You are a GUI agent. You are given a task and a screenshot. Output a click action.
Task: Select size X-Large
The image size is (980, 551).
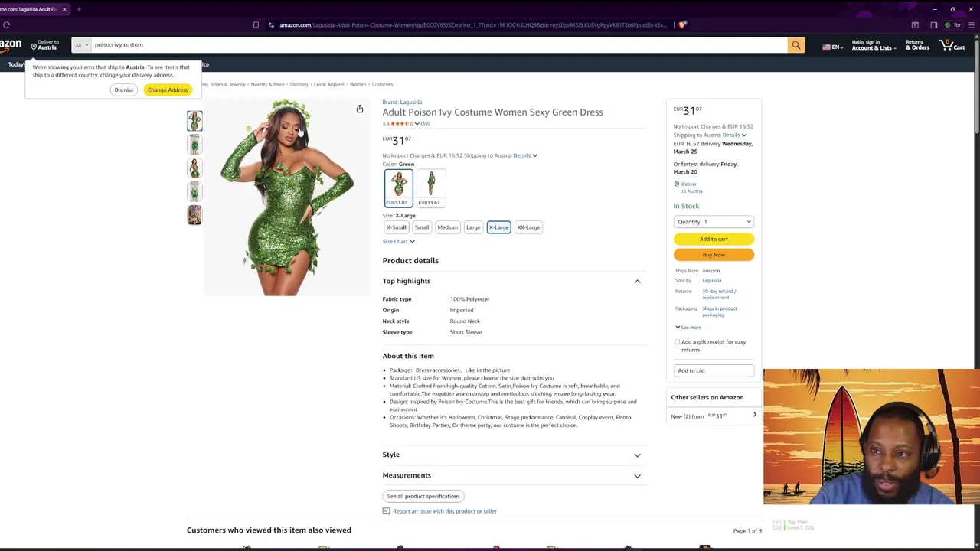(498, 227)
